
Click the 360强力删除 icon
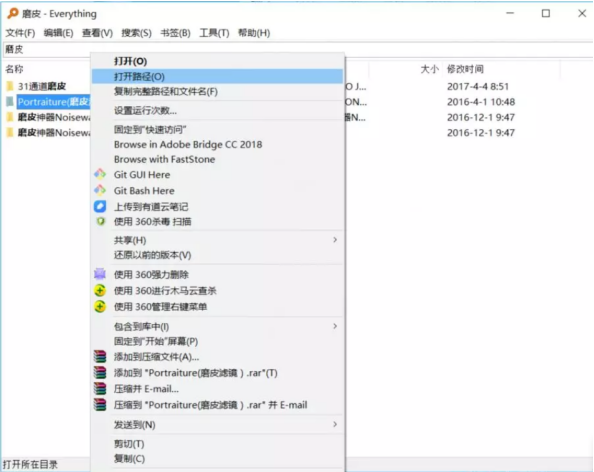click(x=100, y=274)
